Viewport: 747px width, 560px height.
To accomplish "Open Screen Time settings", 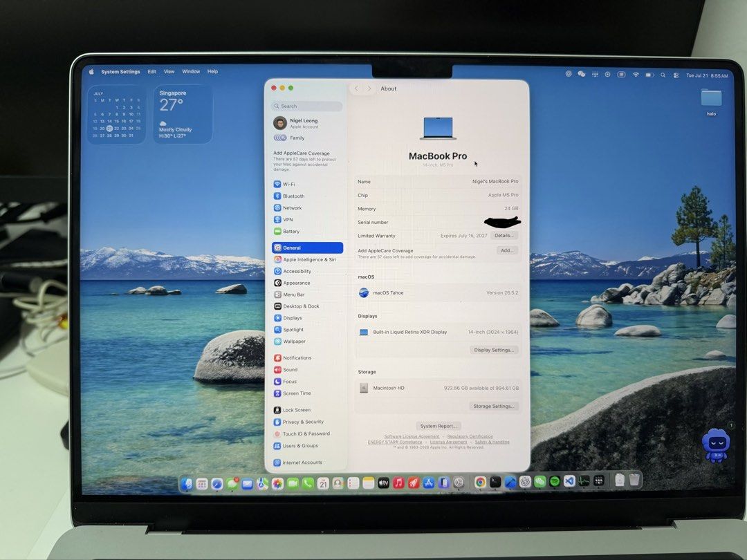I will [x=293, y=393].
